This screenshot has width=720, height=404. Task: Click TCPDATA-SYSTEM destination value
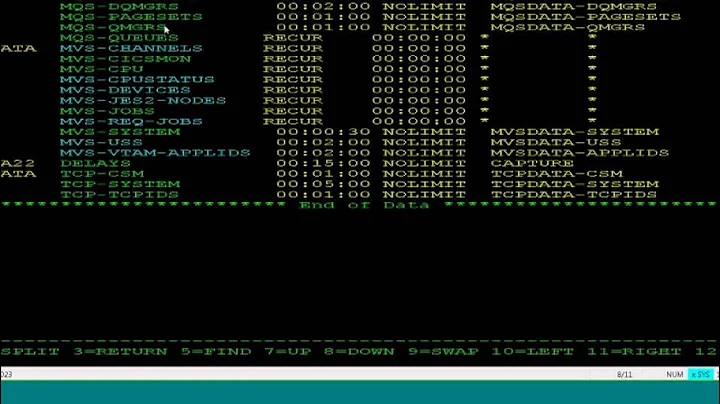574,184
